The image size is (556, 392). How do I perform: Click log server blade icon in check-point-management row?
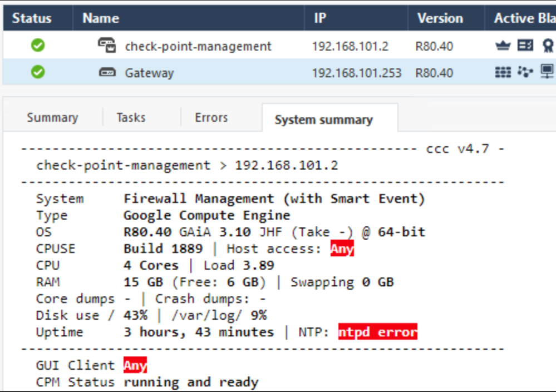pyautogui.click(x=525, y=46)
